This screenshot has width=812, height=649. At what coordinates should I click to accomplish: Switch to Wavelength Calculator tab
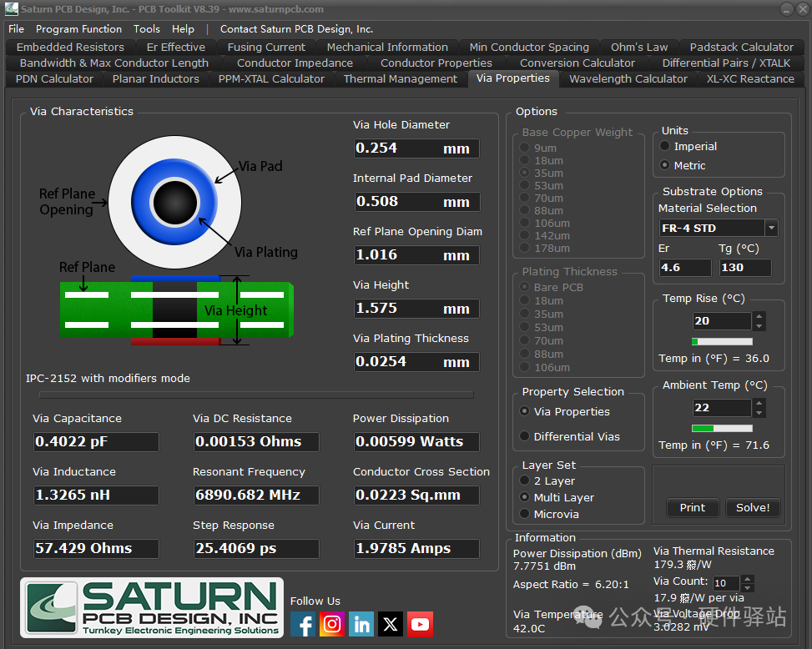(628, 79)
